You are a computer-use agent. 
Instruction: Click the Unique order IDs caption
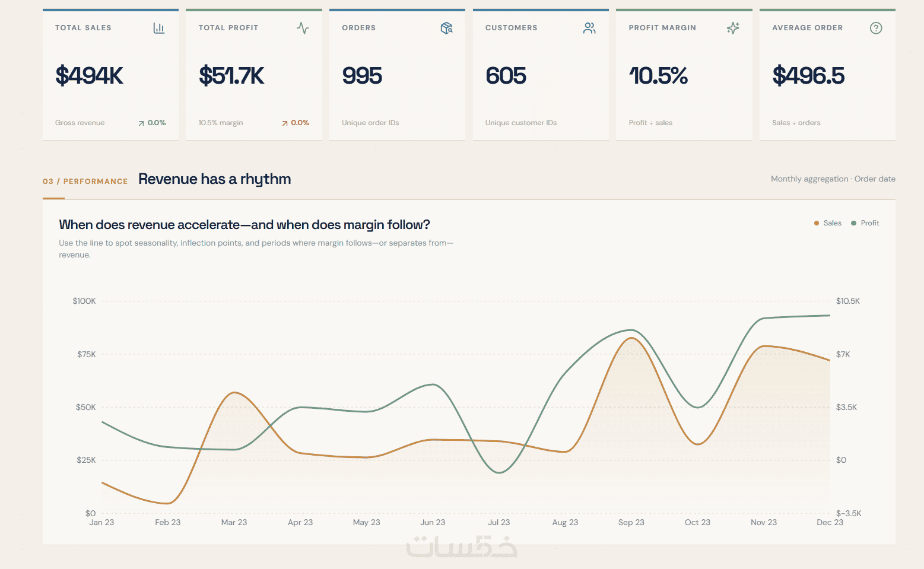click(370, 123)
